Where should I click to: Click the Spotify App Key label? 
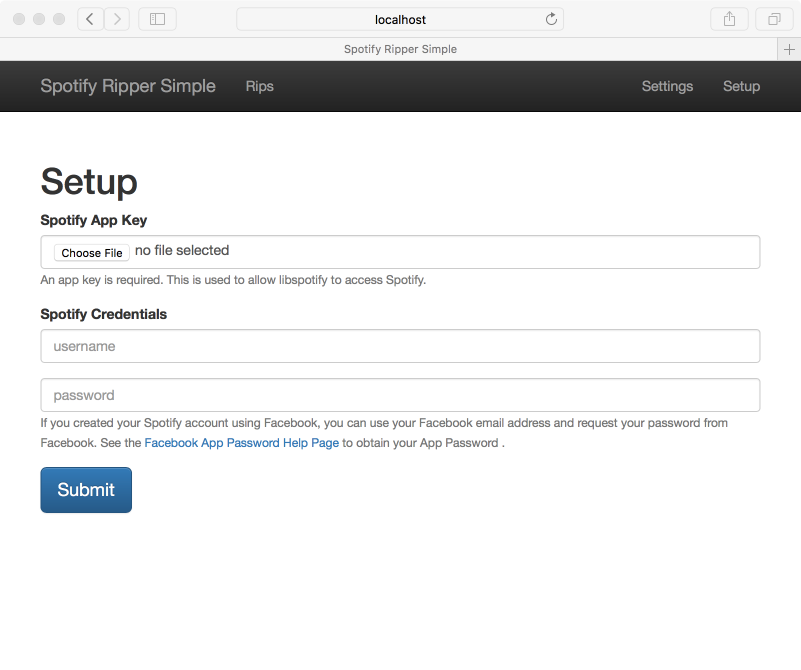93,220
